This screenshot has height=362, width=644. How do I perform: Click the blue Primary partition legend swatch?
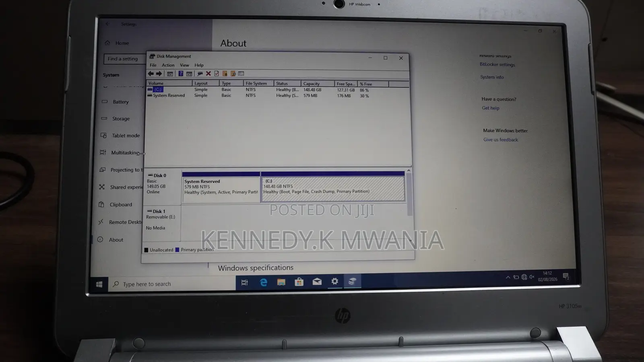177,250
